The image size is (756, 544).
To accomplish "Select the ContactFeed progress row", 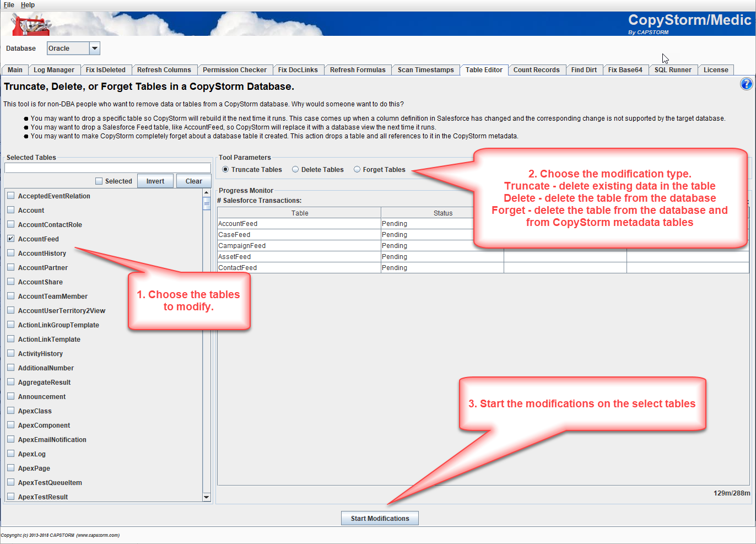I will pos(483,267).
